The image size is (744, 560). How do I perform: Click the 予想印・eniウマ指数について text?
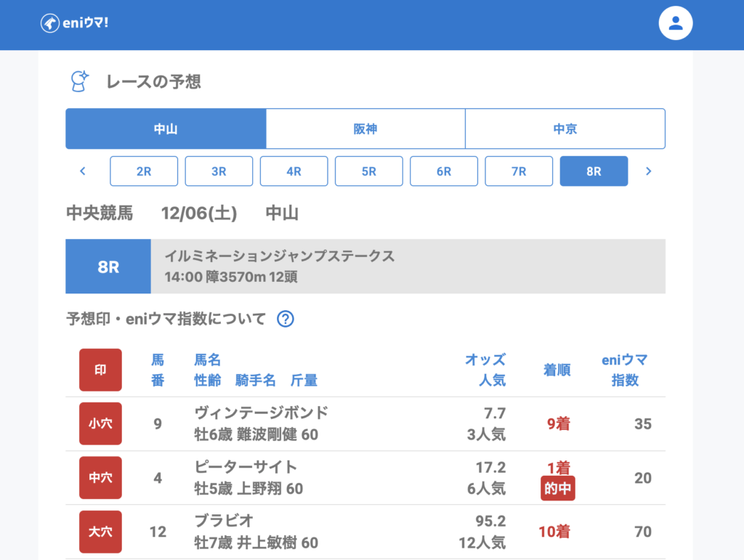tap(166, 319)
